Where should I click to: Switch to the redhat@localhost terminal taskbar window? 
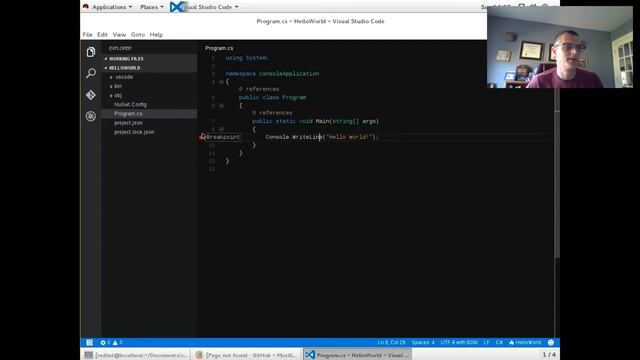click(136, 355)
